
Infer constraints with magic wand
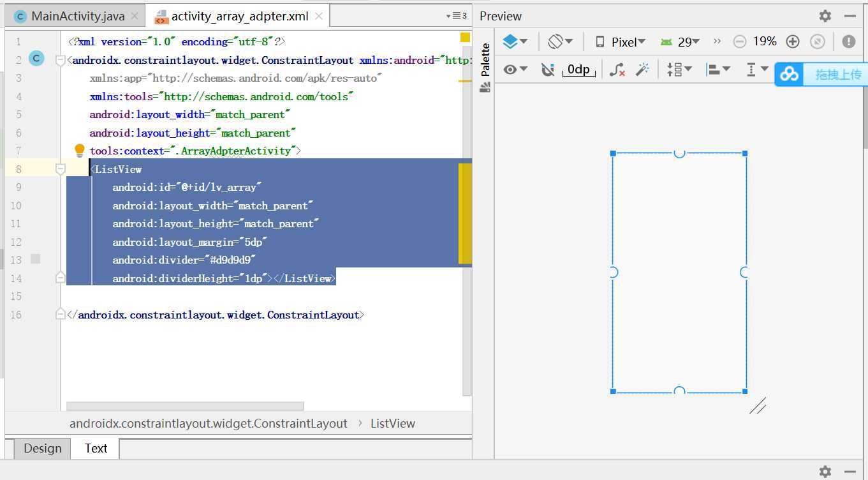pos(642,69)
